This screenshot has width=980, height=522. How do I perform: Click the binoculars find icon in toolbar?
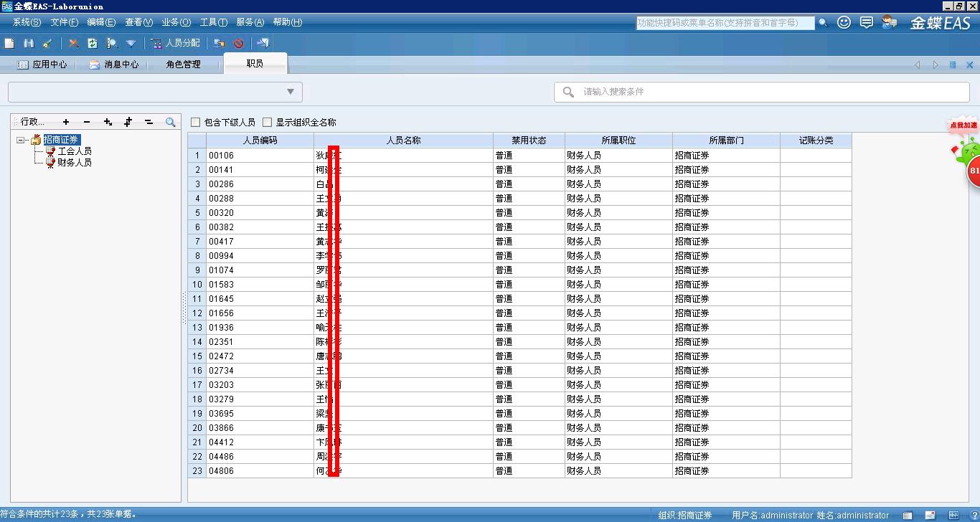pos(29,43)
